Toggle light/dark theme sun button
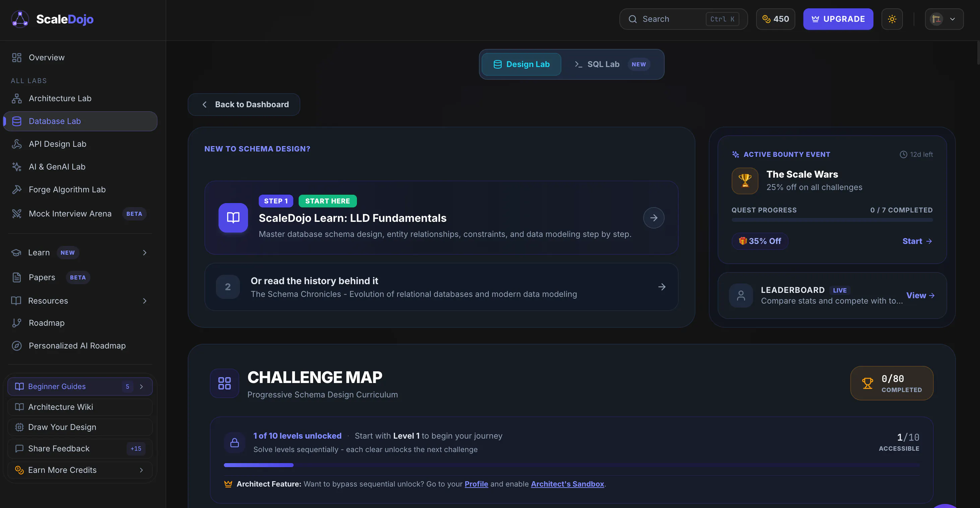The image size is (980, 508). pyautogui.click(x=892, y=19)
